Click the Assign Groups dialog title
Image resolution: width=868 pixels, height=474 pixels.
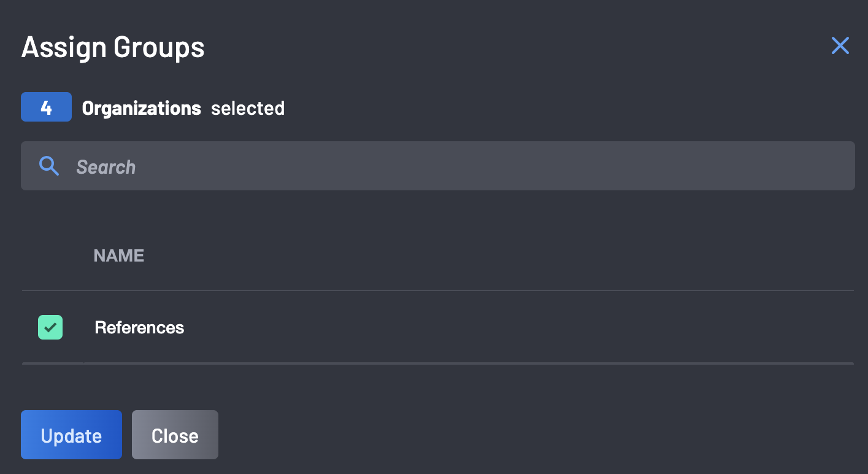click(x=113, y=47)
